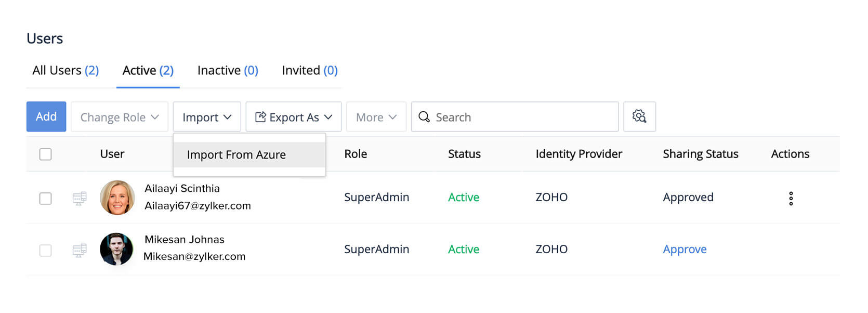Image resolution: width=868 pixels, height=313 pixels.
Task: Switch to the Inactive users tab
Action: click(x=228, y=71)
